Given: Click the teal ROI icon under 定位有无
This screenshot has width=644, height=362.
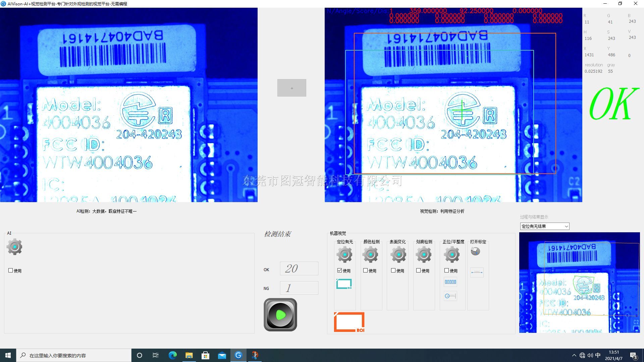Looking at the screenshot, I should coord(344,284).
